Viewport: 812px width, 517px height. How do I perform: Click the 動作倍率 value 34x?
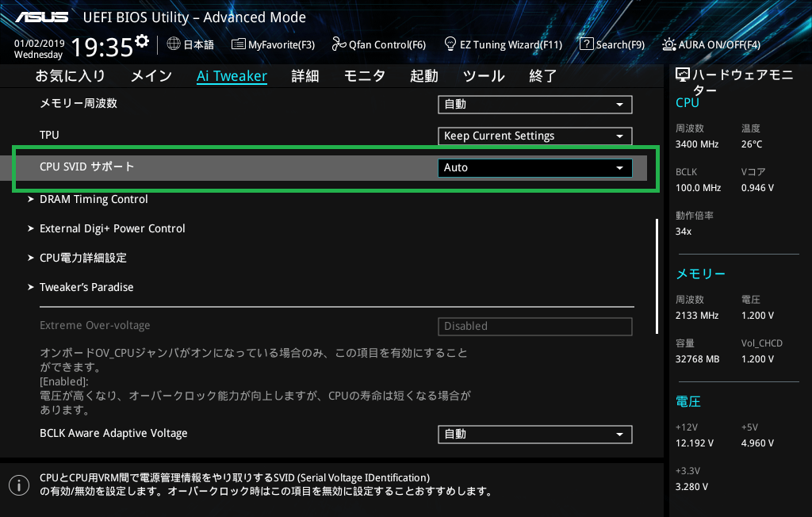684,232
